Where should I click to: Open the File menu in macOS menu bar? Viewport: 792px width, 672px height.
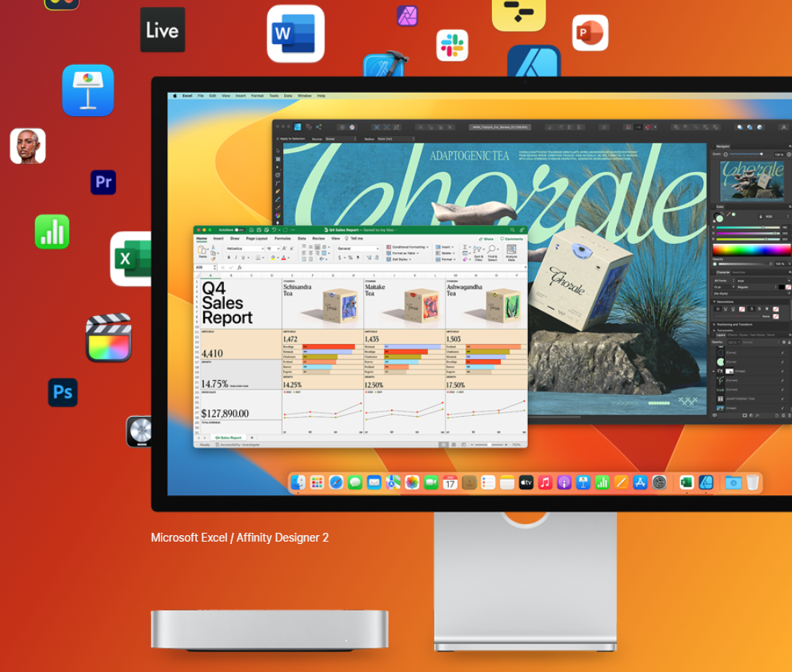pyautogui.click(x=201, y=95)
